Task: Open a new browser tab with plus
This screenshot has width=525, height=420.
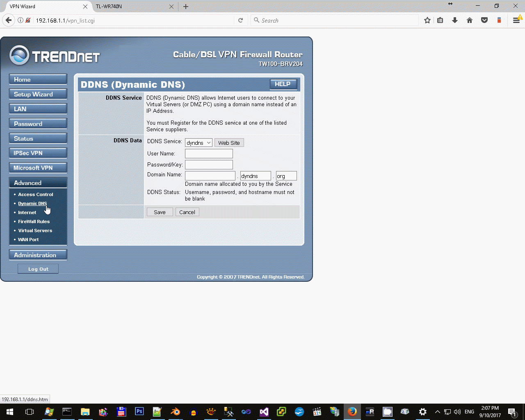Action: 186,7
